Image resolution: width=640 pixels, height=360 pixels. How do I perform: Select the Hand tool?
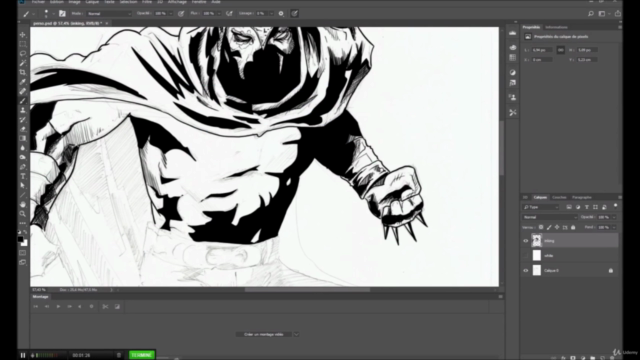[x=23, y=204]
